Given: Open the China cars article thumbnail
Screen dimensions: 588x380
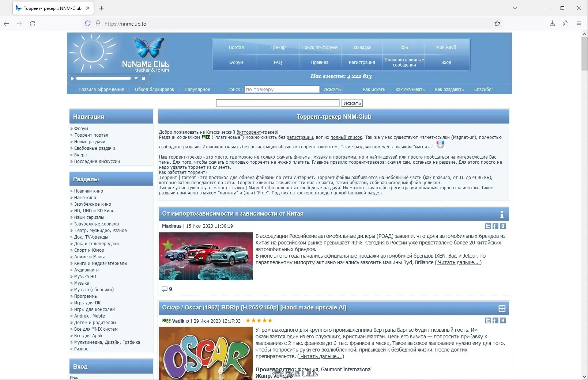Looking at the screenshot, I should point(206,256).
